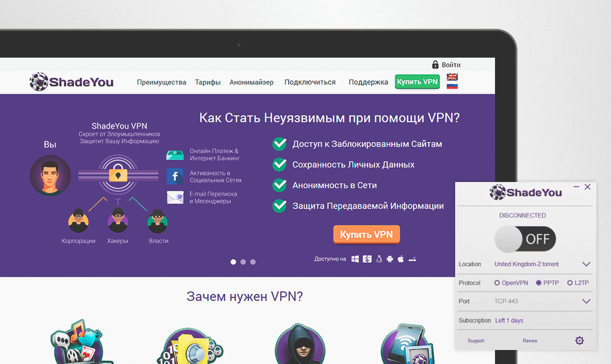The width and height of the screenshot is (611, 364).
Task: Click the hooded hacker illustration below the banner
Action: [300, 344]
